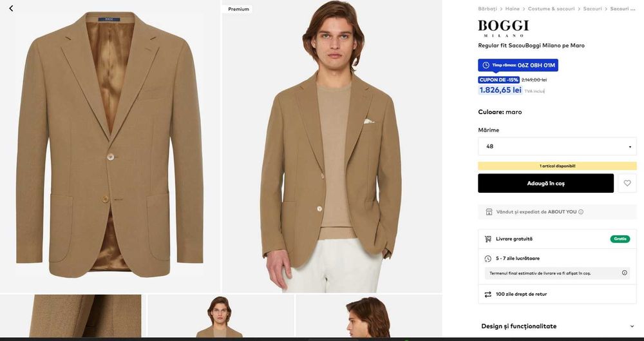This screenshot has width=644, height=341.
Task: Open the Mărime size dropdown
Action: click(557, 146)
